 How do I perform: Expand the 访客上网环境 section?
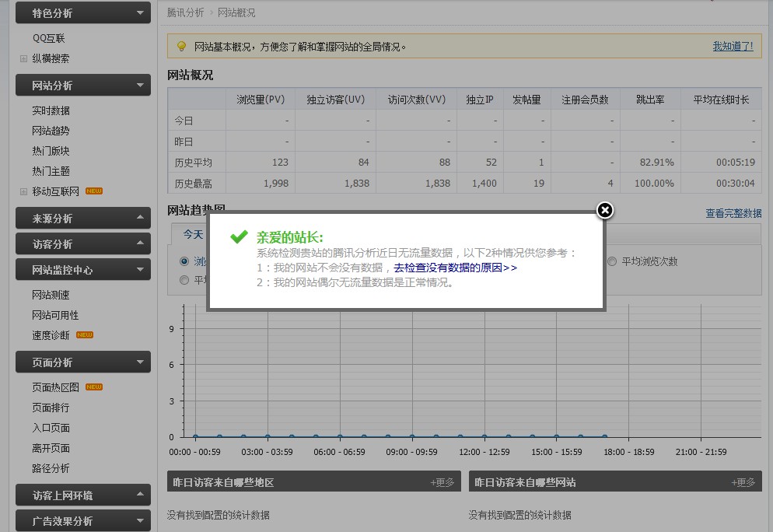(x=82, y=495)
